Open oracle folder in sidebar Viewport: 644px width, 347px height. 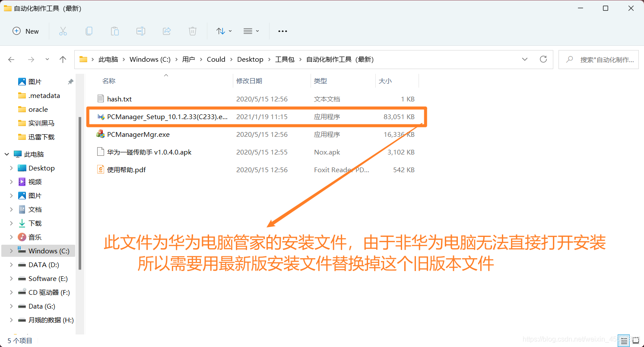(x=39, y=109)
